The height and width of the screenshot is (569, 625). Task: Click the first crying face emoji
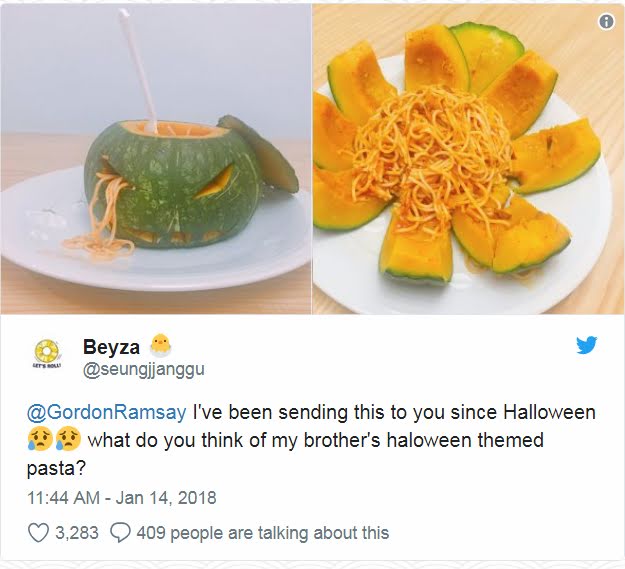point(39,439)
